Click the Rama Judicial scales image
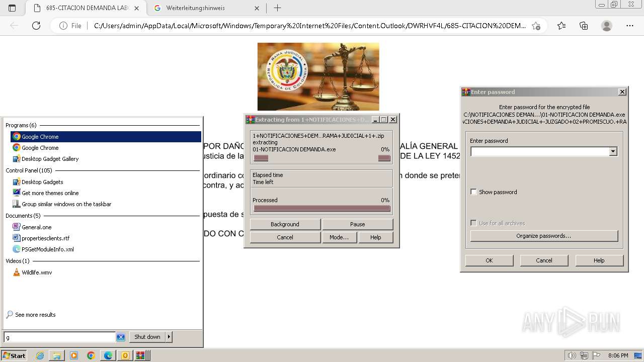This screenshot has height=362, width=644. [318, 76]
